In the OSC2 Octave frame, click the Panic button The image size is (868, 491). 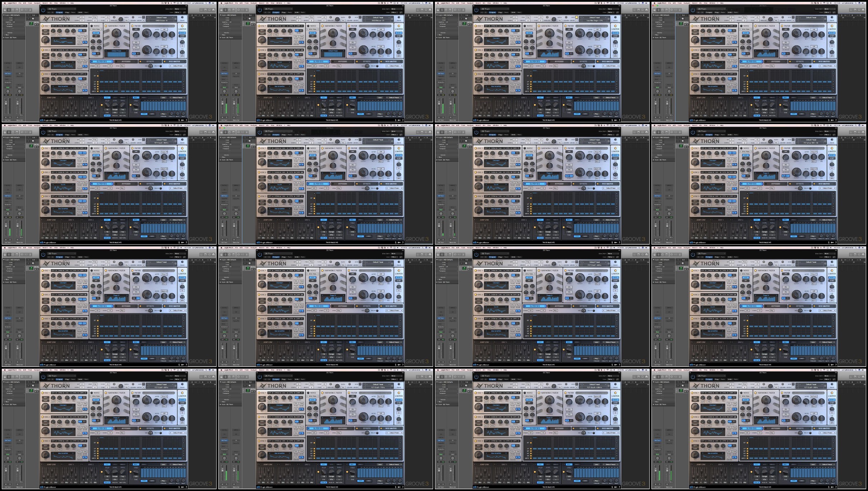click(x=182, y=17)
